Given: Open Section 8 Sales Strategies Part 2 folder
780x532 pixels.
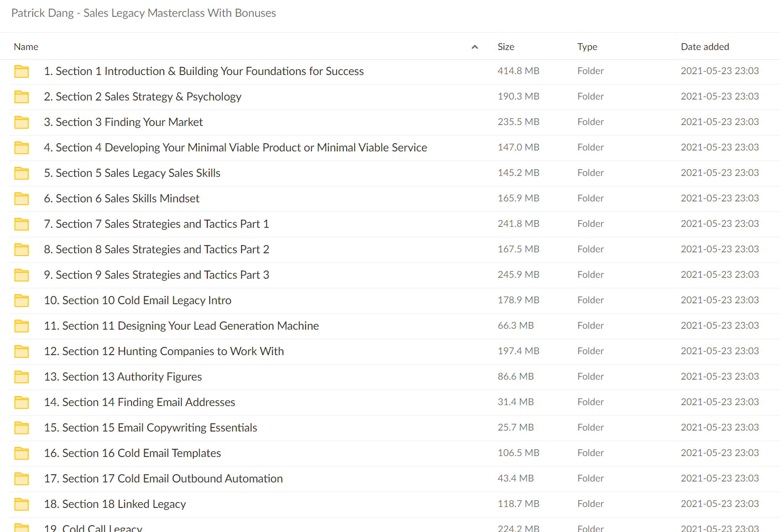Looking at the screenshot, I should pos(156,250).
